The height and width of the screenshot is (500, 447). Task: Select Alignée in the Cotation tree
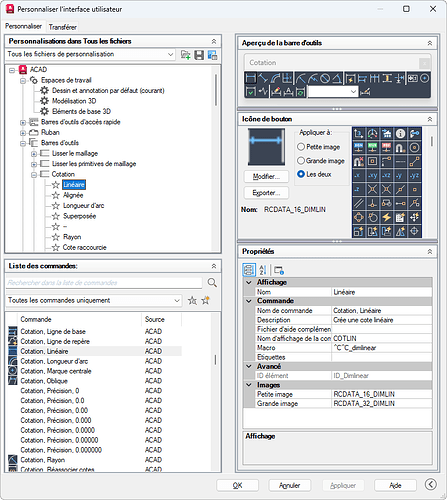click(x=73, y=195)
